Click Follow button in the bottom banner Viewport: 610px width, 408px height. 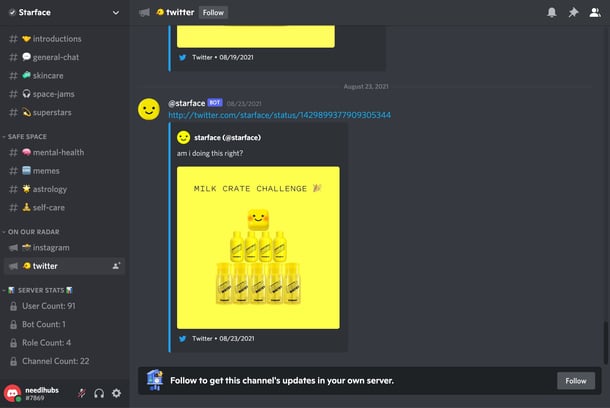[x=576, y=381]
